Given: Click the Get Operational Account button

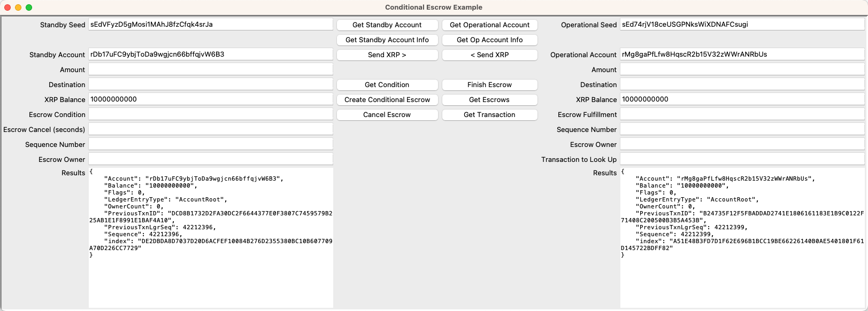Looking at the screenshot, I should [489, 25].
